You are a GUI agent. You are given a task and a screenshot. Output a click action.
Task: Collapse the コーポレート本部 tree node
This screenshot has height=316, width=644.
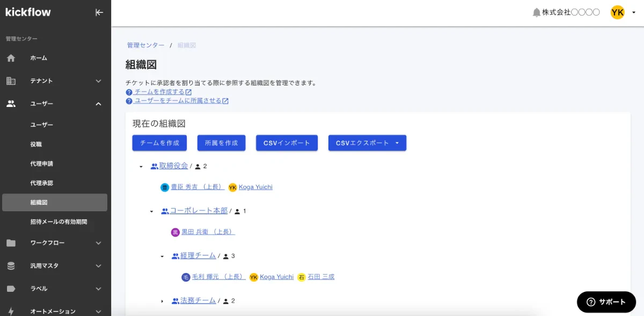[x=152, y=212]
